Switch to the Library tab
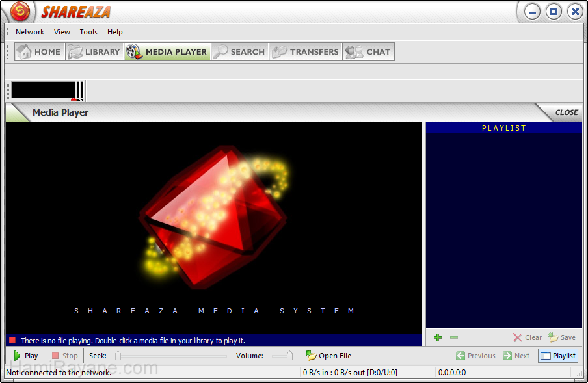Screen dimensions: 588x383 pos(94,52)
